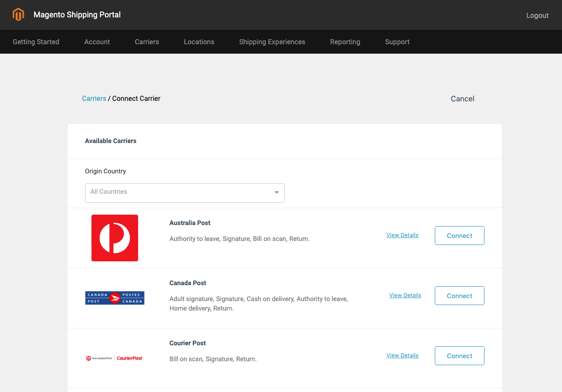
Task: Switch to Locations section
Action: pos(199,42)
